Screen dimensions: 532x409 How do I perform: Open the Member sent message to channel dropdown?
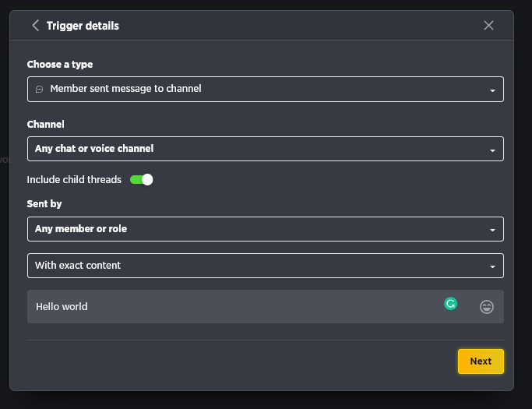tap(266, 90)
